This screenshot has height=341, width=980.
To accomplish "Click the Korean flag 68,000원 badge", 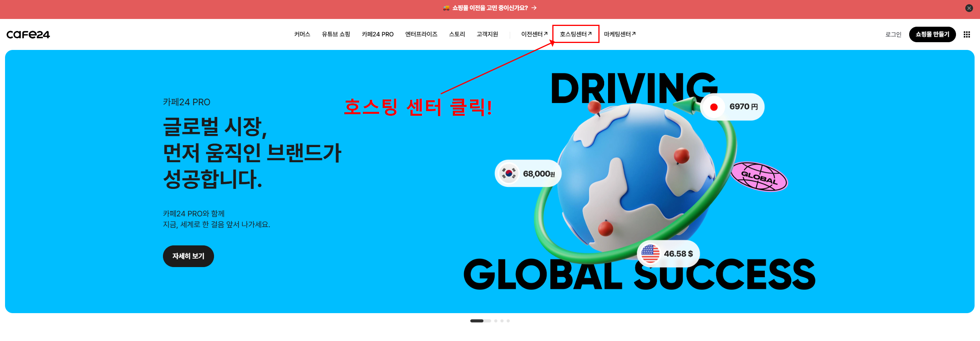I will point(528,173).
